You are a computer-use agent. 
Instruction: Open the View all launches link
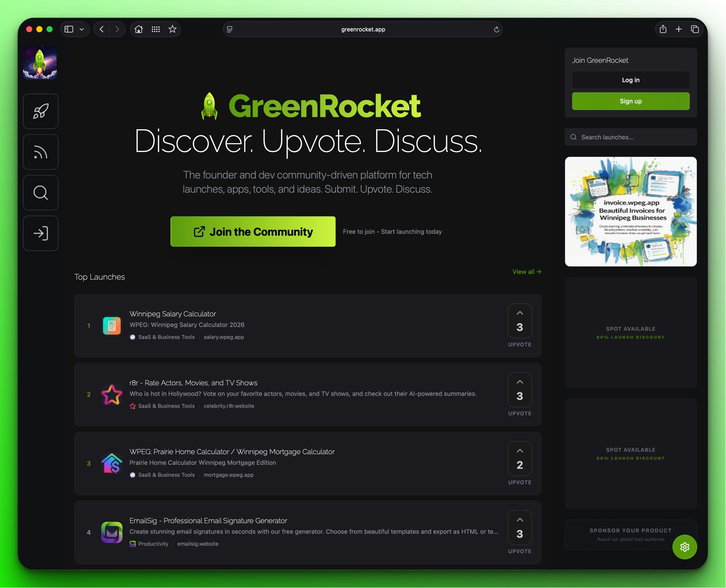(526, 271)
